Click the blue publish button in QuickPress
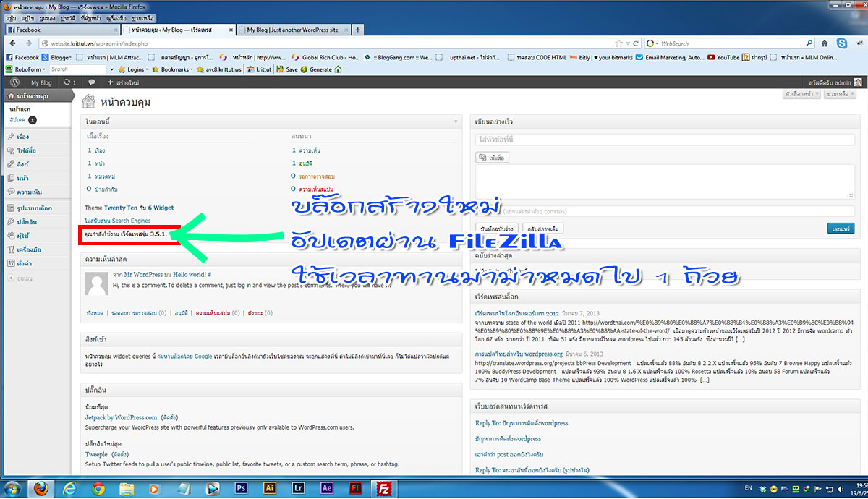The image size is (868, 499). point(841,229)
